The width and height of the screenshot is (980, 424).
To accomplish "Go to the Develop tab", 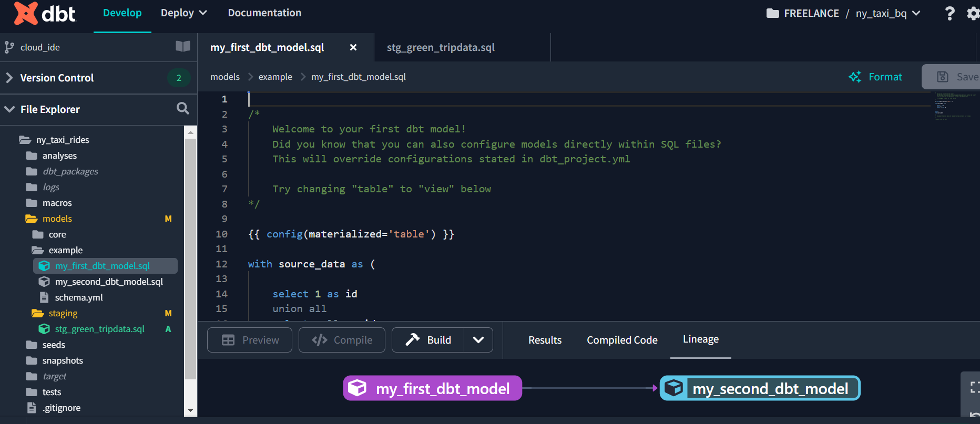I will click(x=122, y=13).
